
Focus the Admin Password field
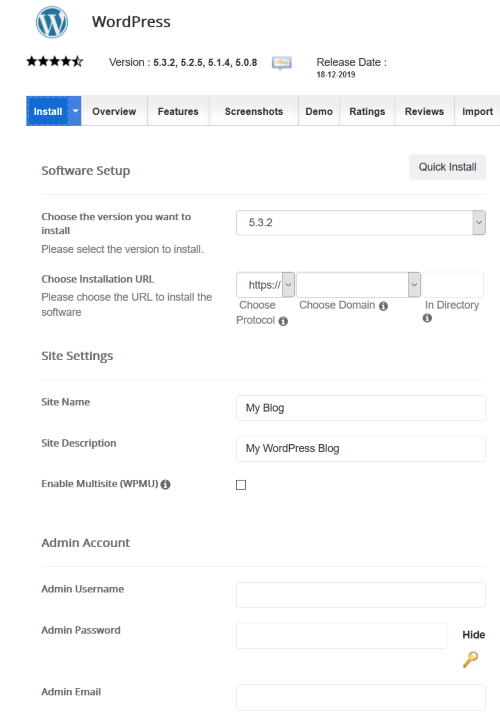coord(342,636)
